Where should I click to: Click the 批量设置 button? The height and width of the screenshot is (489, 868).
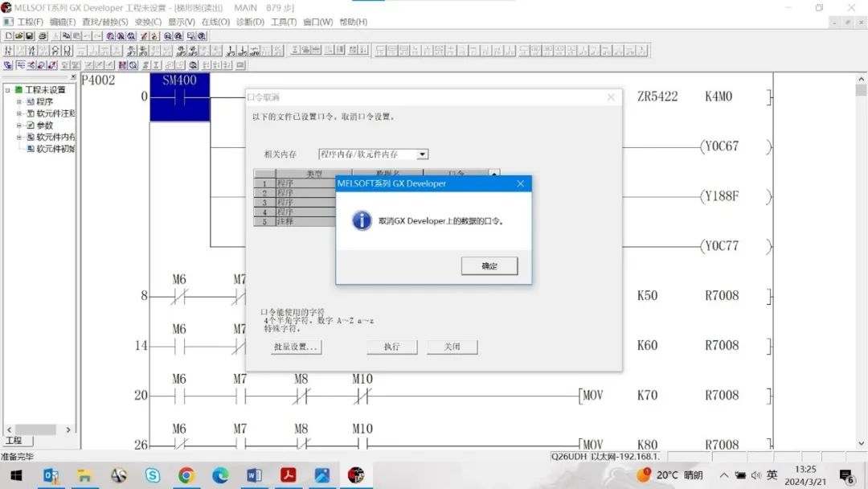coord(297,347)
